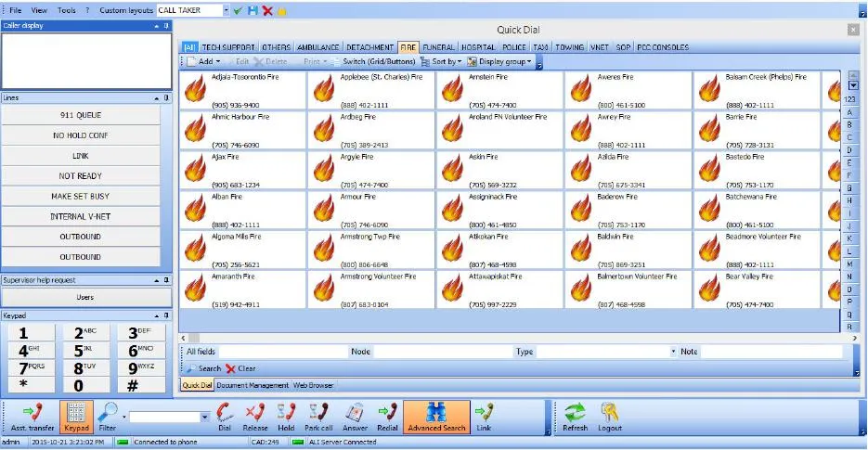Apply layout with green checkmark icon

[x=238, y=10]
